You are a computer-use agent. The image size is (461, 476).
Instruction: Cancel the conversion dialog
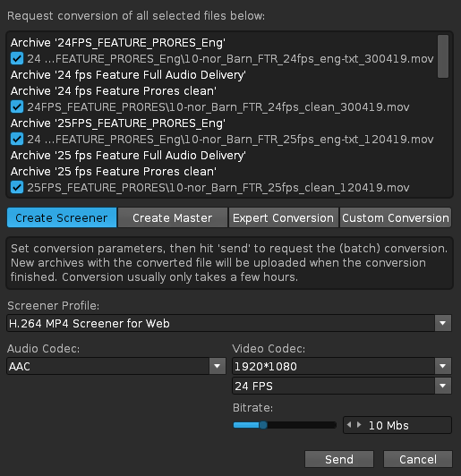click(x=418, y=459)
